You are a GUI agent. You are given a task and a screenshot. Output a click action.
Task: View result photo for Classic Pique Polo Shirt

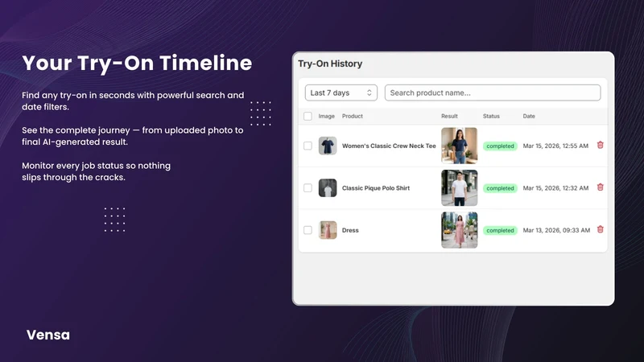point(459,188)
